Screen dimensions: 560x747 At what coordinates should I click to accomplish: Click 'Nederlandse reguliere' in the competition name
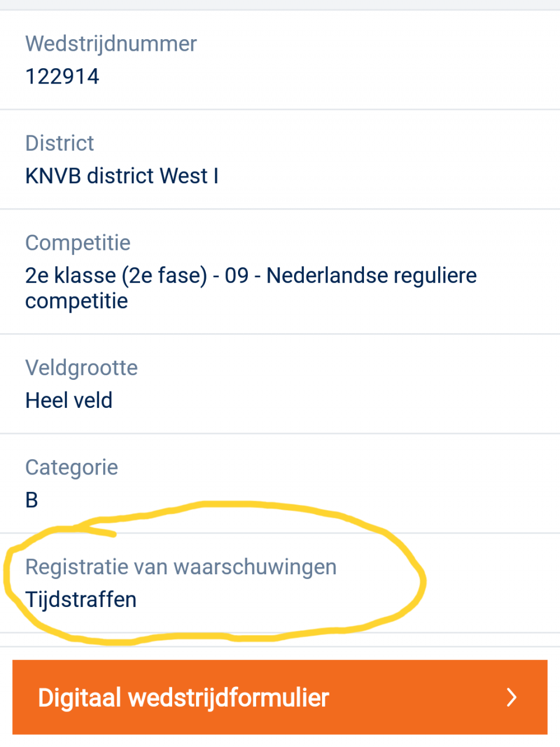coord(372,275)
